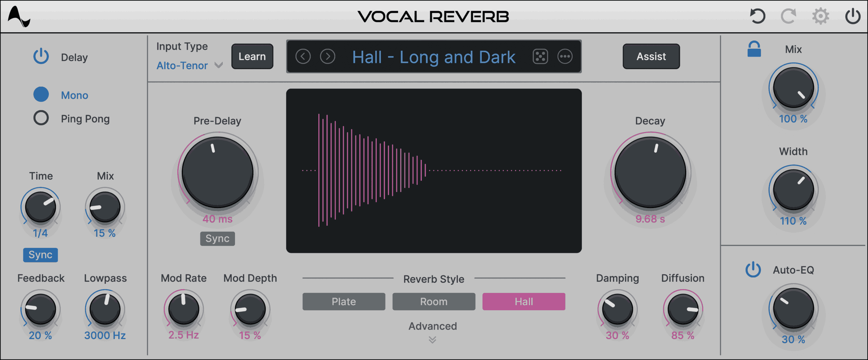
Task: Unlock the Mix lock icon
Action: coord(754,49)
